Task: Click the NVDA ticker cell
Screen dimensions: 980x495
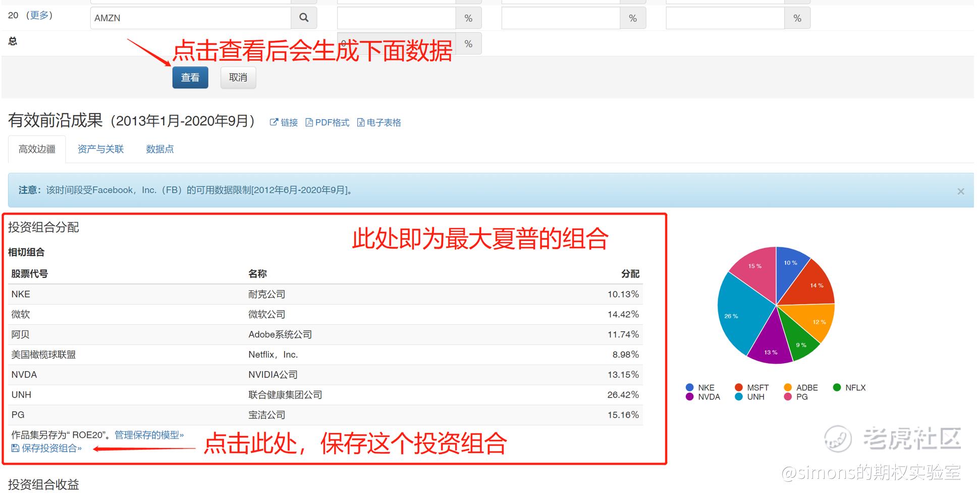Action: click(x=24, y=375)
